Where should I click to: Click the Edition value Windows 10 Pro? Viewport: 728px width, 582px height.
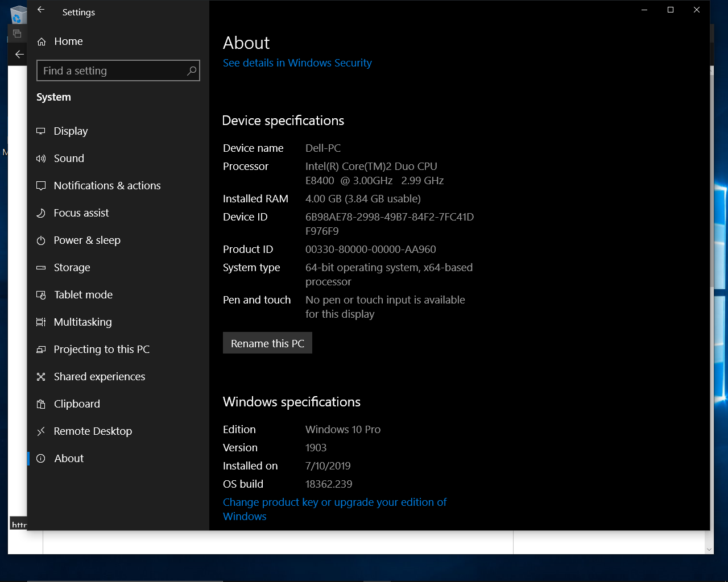[x=343, y=430]
